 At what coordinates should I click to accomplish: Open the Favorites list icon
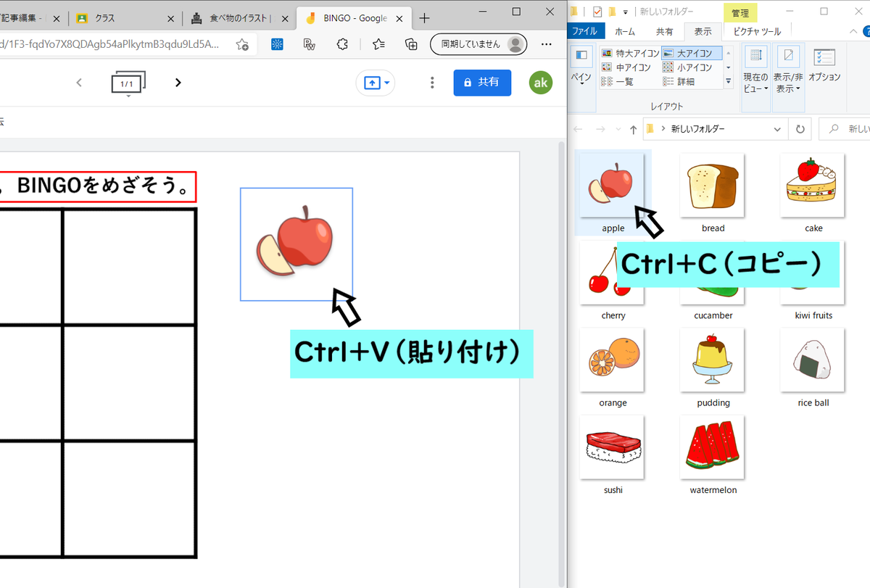coord(378,44)
